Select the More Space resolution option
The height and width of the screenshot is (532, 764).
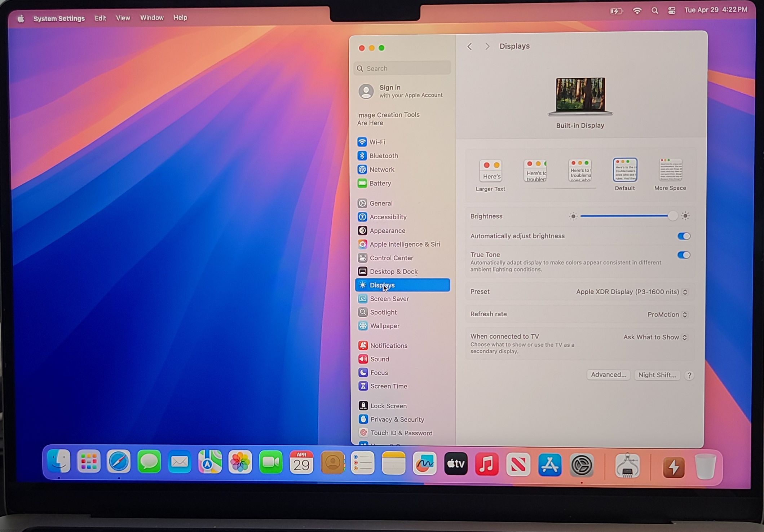[x=670, y=170]
